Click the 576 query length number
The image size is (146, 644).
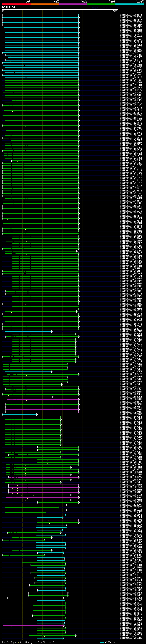point(115,11)
